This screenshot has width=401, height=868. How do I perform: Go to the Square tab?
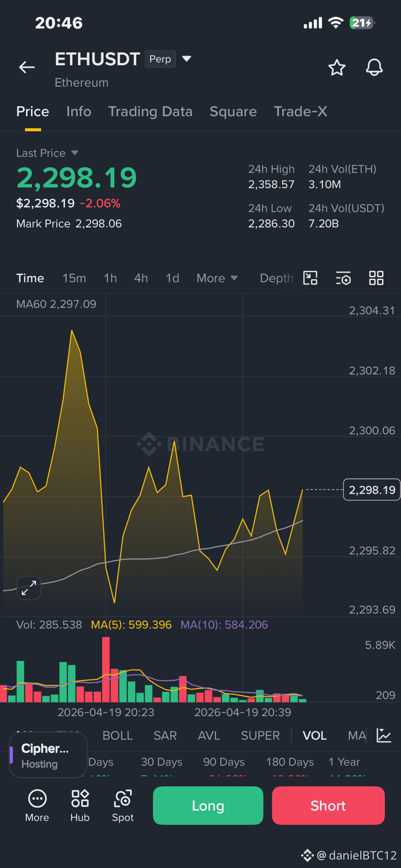(x=233, y=112)
